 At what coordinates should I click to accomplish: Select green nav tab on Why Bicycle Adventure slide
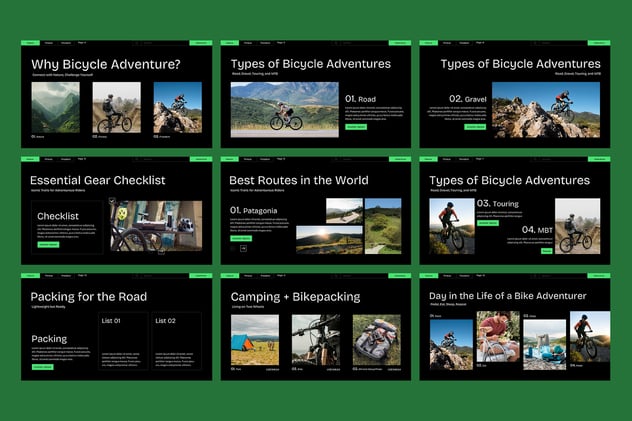pos(31,43)
